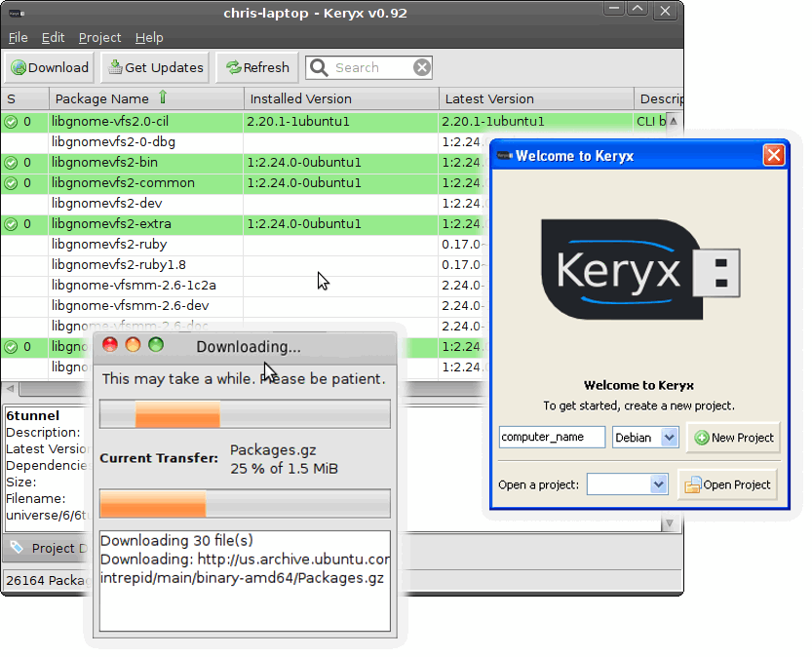Open the Edit menu
The width and height of the screenshot is (812, 657).
click(x=53, y=38)
